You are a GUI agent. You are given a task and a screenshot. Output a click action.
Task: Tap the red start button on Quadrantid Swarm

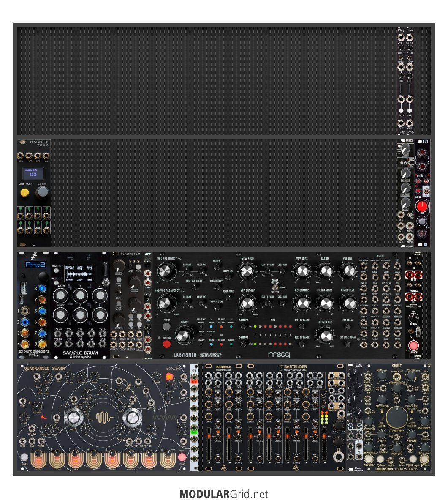[x=182, y=457]
